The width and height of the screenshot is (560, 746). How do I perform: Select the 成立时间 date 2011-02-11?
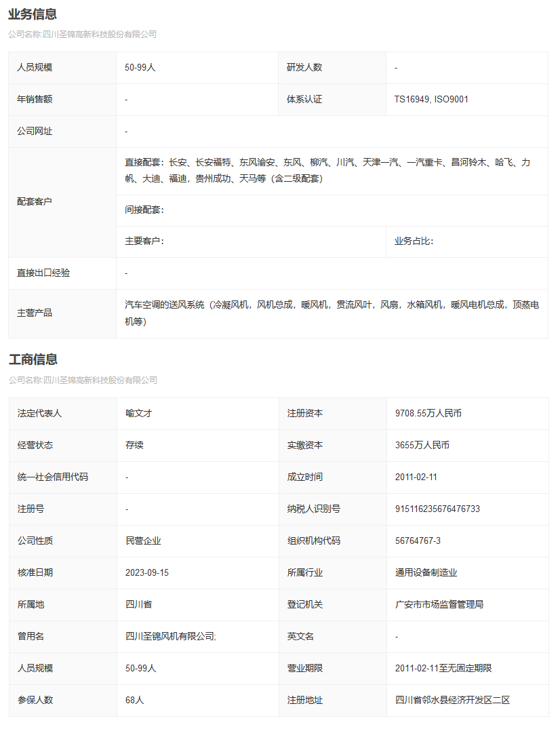[x=416, y=477]
